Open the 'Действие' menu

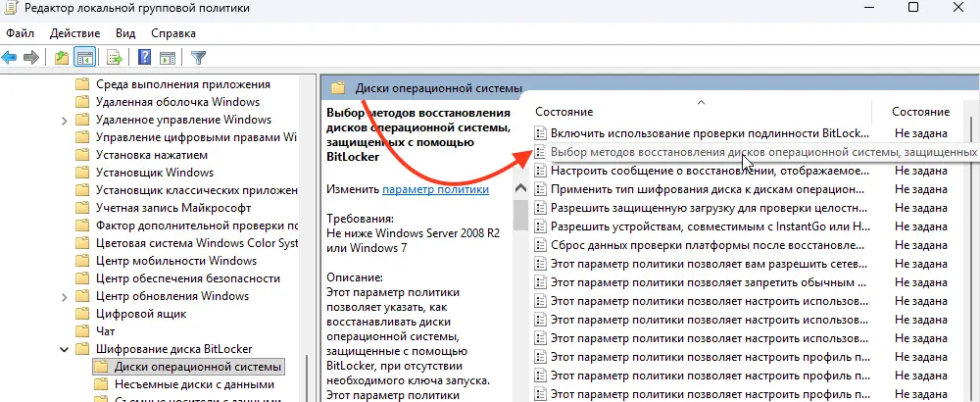[75, 32]
